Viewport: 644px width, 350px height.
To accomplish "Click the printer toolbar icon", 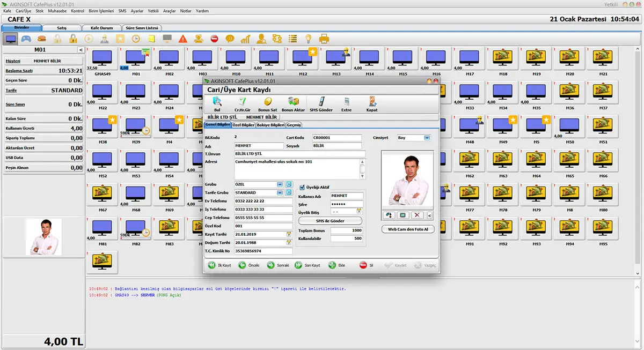I will point(324,39).
